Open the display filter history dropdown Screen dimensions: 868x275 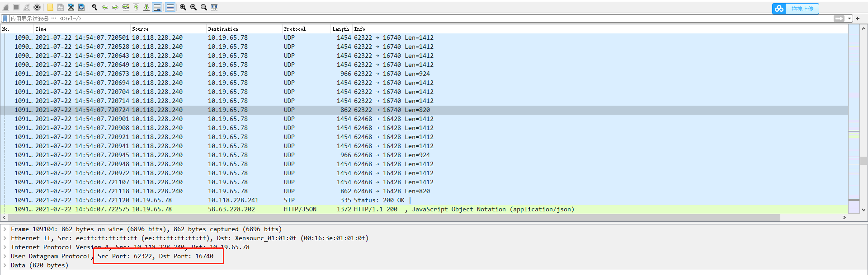pyautogui.click(x=849, y=19)
